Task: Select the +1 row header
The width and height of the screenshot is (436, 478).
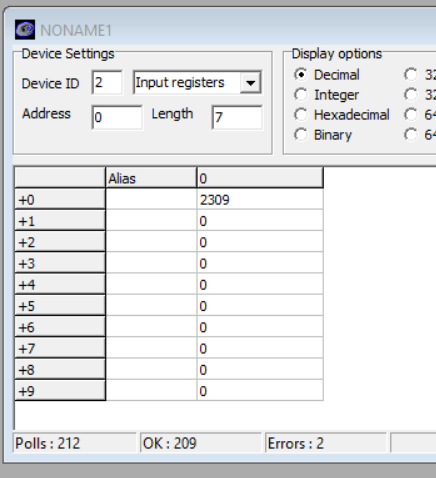Action: tap(60, 221)
